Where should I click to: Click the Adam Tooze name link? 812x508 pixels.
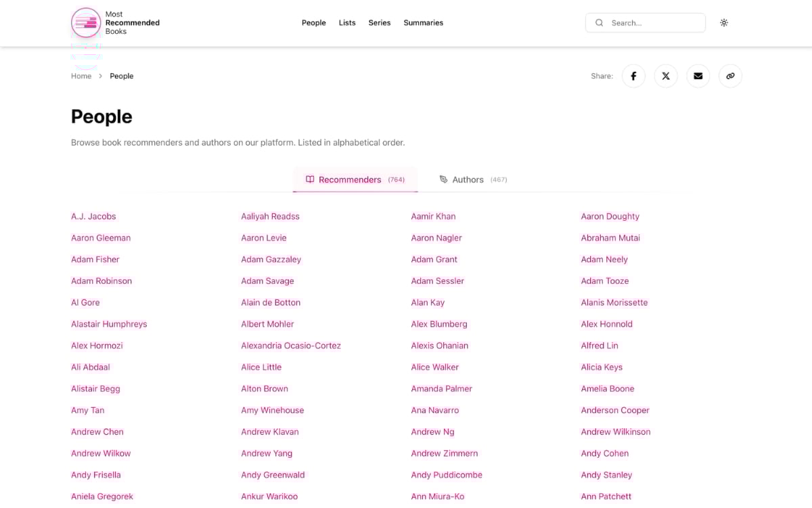pos(605,281)
